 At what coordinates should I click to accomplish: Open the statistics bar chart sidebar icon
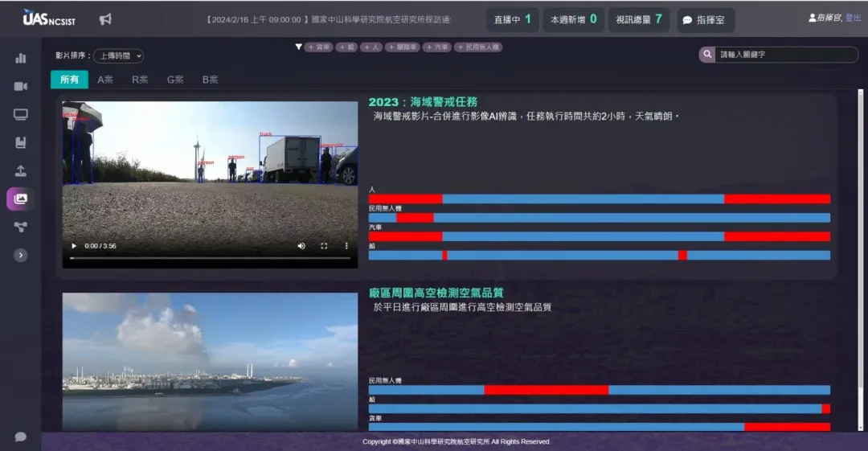click(20, 58)
